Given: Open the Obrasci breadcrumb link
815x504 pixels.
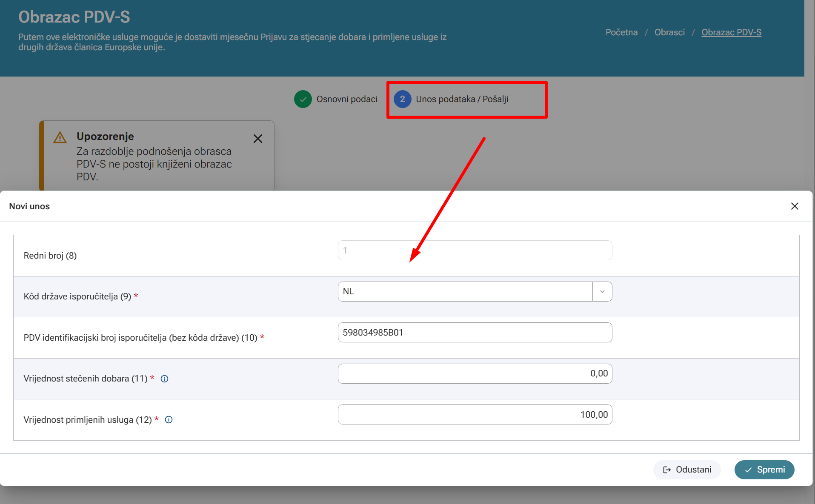Looking at the screenshot, I should point(669,32).
